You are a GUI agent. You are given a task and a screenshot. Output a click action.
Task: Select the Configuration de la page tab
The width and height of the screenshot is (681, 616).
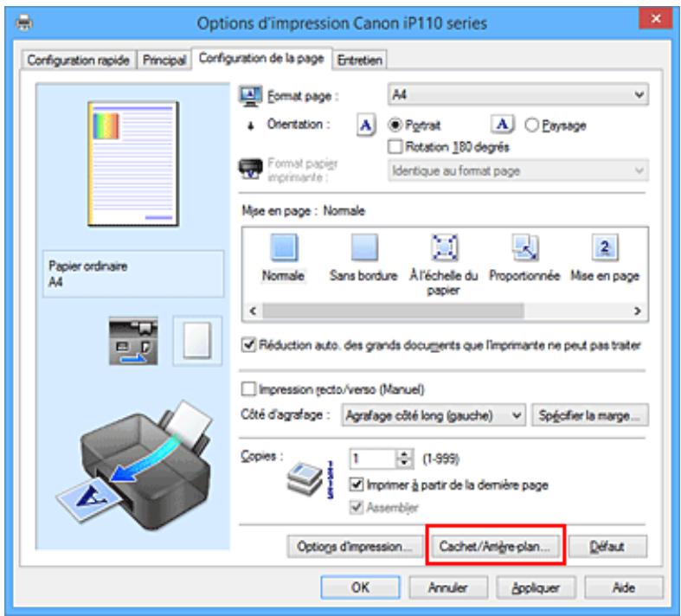[261, 58]
